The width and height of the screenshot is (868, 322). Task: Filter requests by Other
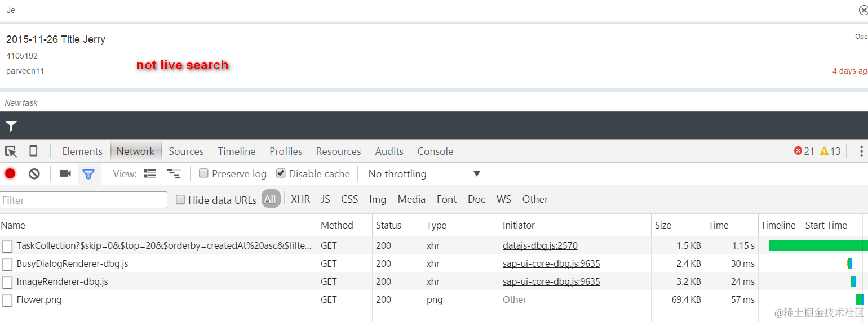(535, 199)
